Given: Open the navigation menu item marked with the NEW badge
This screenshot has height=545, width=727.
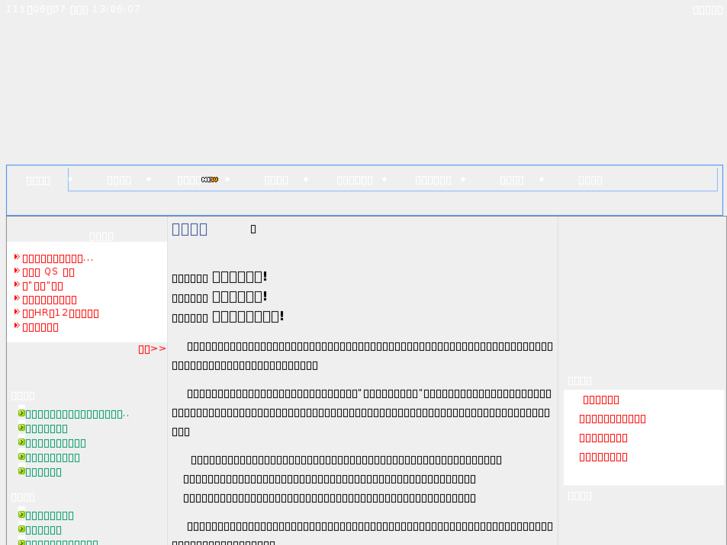Looking at the screenshot, I should pyautogui.click(x=189, y=180).
